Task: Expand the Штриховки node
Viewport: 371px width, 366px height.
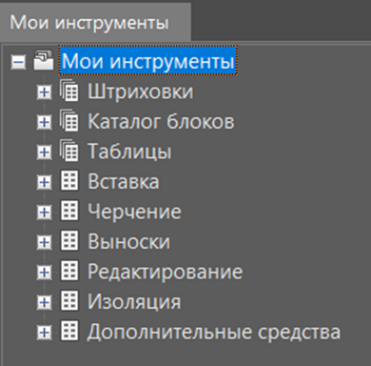Action: coord(44,92)
